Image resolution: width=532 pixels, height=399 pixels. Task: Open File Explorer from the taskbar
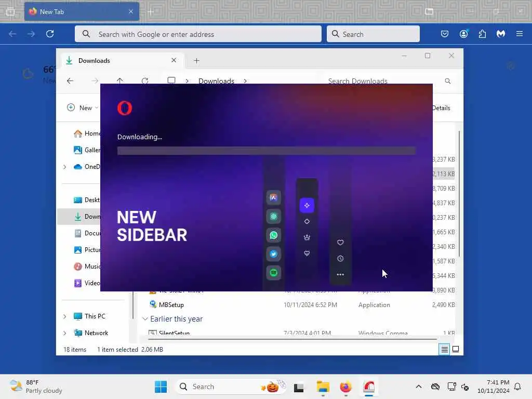click(323, 387)
